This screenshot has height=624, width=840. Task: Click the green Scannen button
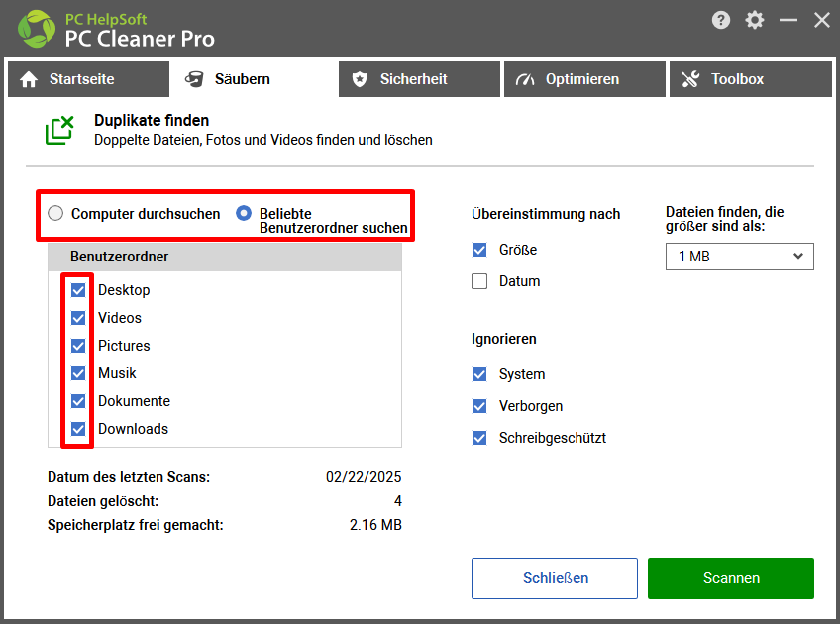[731, 578]
